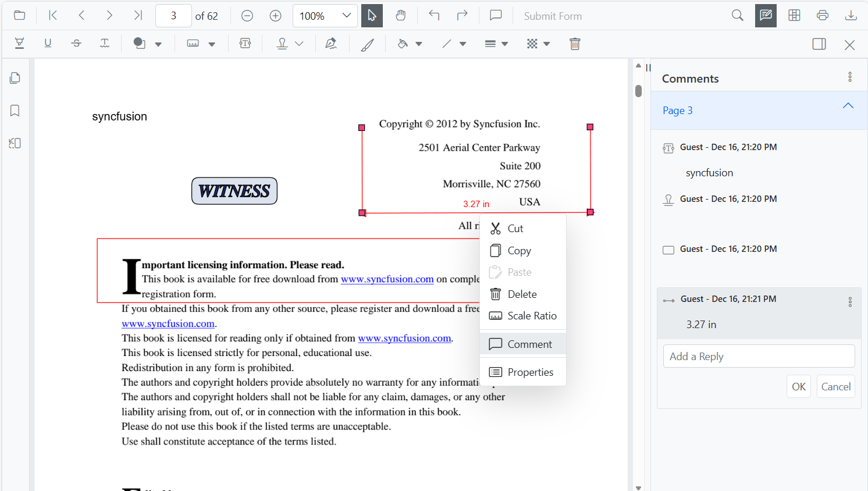Open the stroke thickness dropdown

click(505, 44)
